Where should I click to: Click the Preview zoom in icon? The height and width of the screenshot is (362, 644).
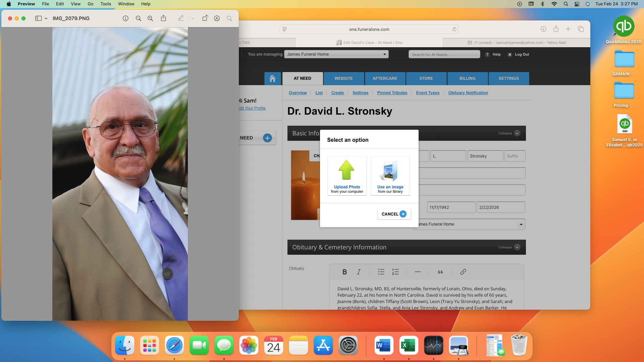coord(150,18)
